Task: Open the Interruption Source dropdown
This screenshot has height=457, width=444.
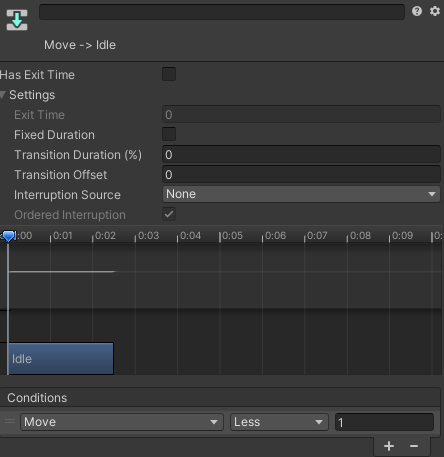Action: point(301,194)
